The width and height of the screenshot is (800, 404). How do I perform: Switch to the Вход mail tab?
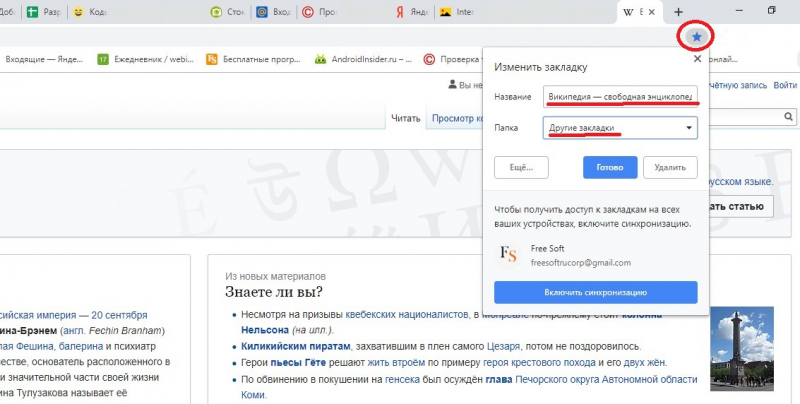(x=273, y=12)
